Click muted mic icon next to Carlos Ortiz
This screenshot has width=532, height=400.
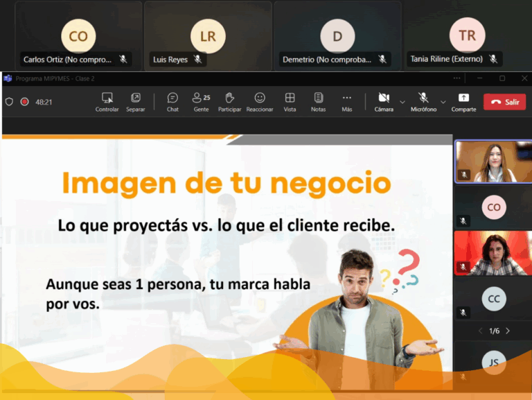[123, 60]
